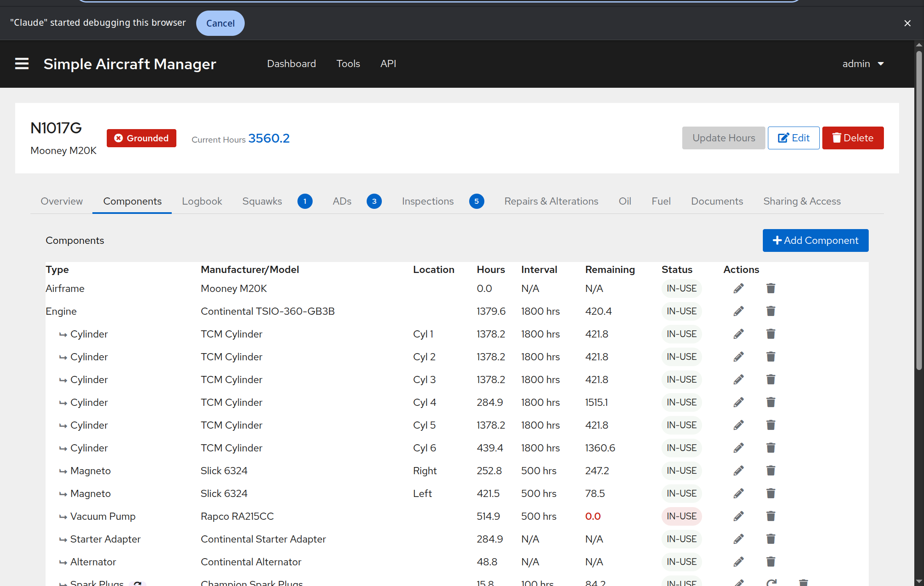Open the Squawks tab
The image size is (924, 586).
click(x=262, y=201)
